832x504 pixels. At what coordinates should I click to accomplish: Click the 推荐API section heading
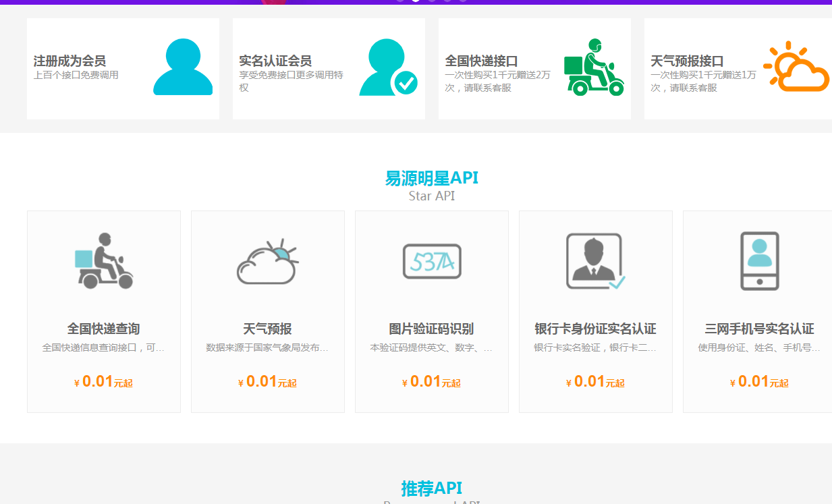[432, 488]
